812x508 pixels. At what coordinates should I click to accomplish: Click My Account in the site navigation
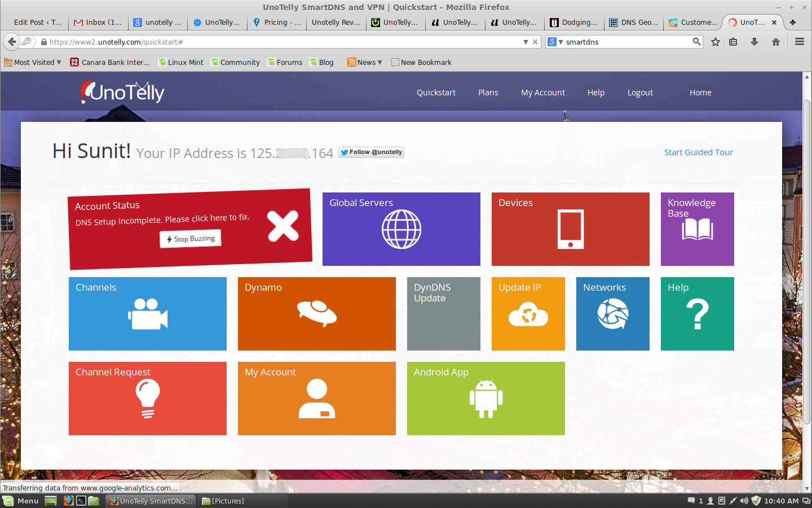click(x=543, y=93)
